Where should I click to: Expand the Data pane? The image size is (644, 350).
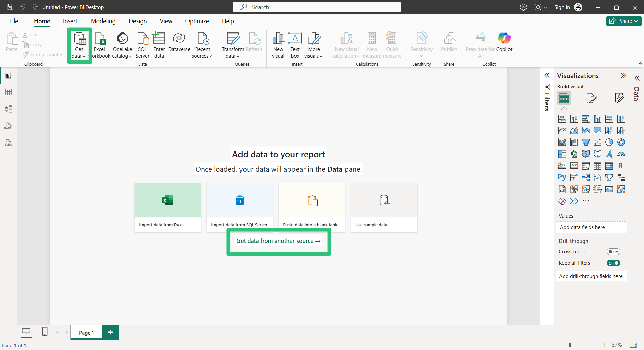tap(637, 78)
